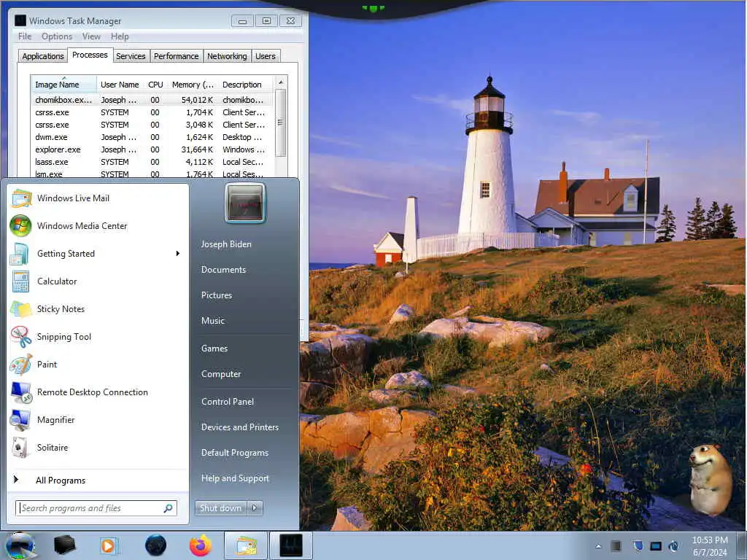Click the user account picture in Start menu
Screen dimensions: 747x560
tap(245, 203)
